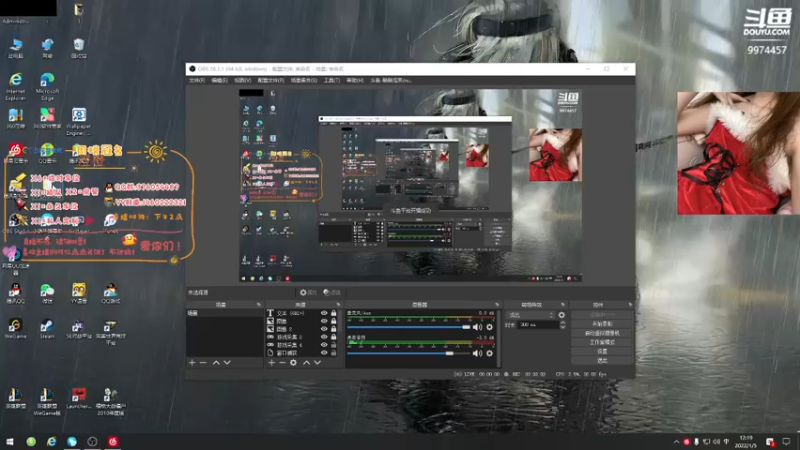Open the Windows Start menu
This screenshot has height=450, width=800.
tap(10, 441)
